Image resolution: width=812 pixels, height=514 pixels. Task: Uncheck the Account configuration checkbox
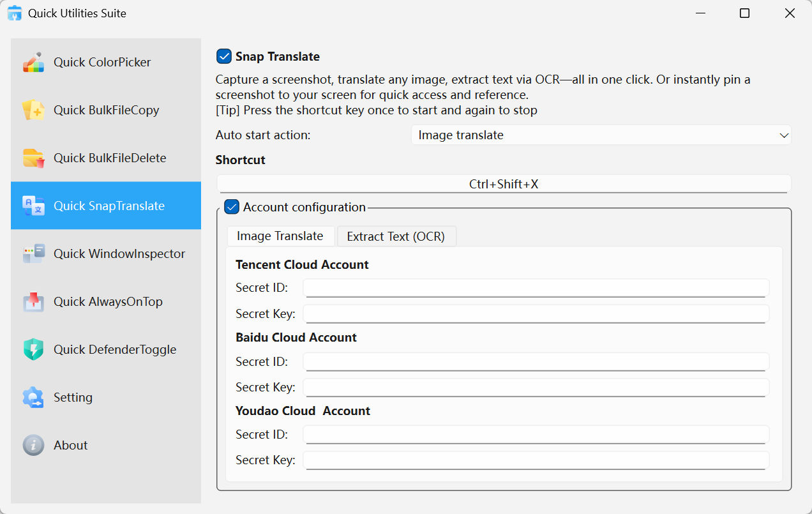(x=232, y=208)
